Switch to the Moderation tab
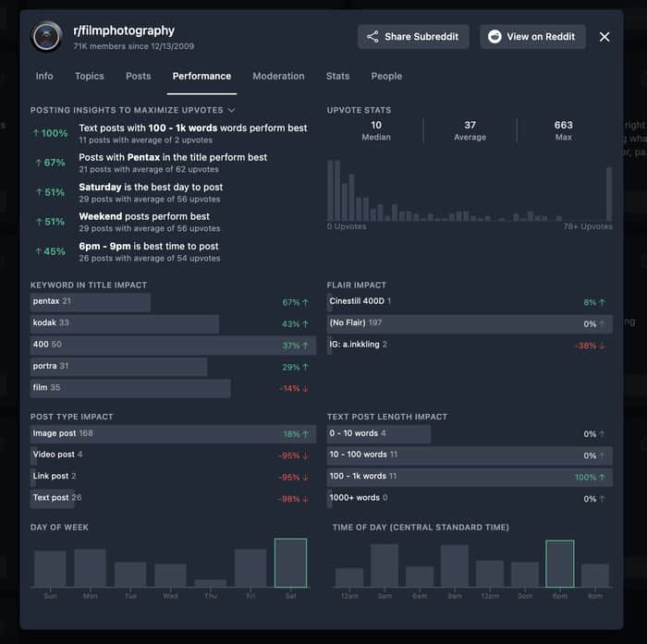The width and height of the screenshot is (647, 644). [x=278, y=76]
